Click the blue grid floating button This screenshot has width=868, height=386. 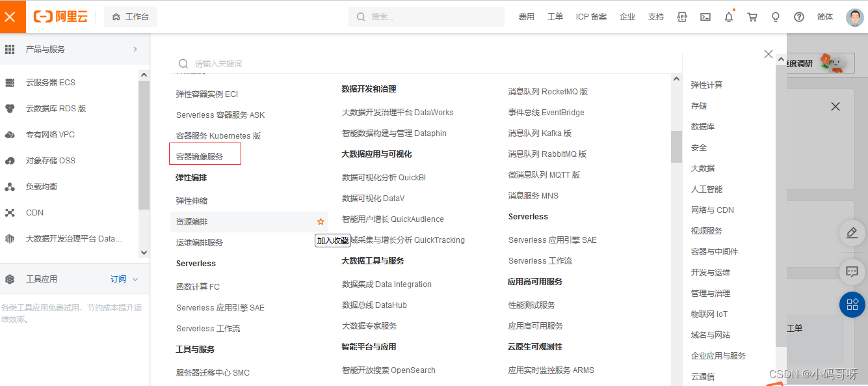pyautogui.click(x=852, y=304)
